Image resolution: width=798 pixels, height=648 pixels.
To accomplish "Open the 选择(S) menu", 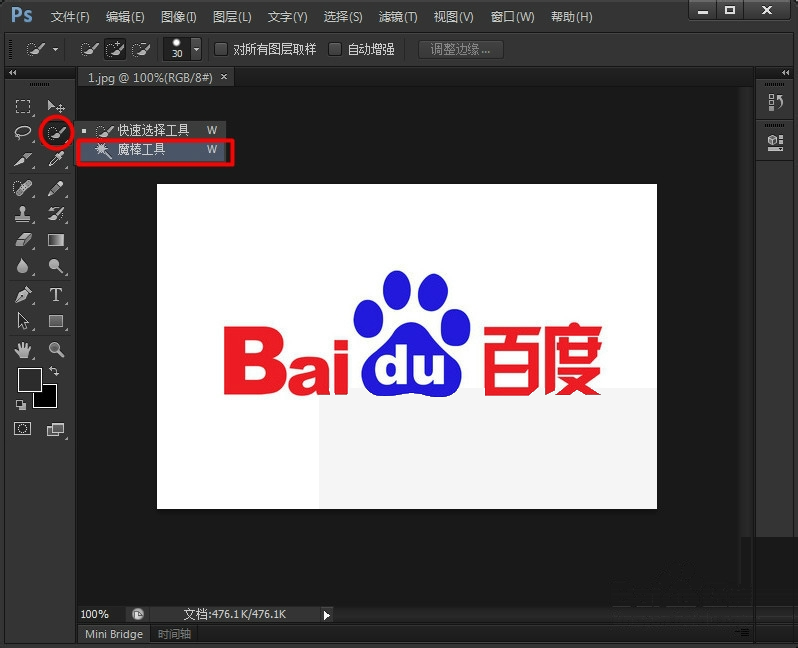I will [343, 17].
